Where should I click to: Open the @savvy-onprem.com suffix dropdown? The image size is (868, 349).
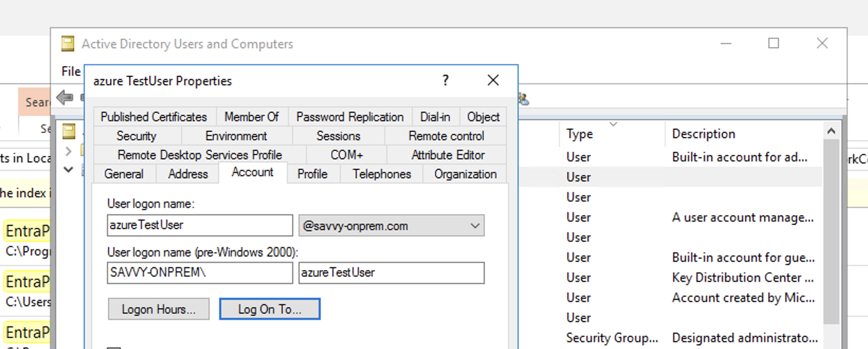[475, 226]
